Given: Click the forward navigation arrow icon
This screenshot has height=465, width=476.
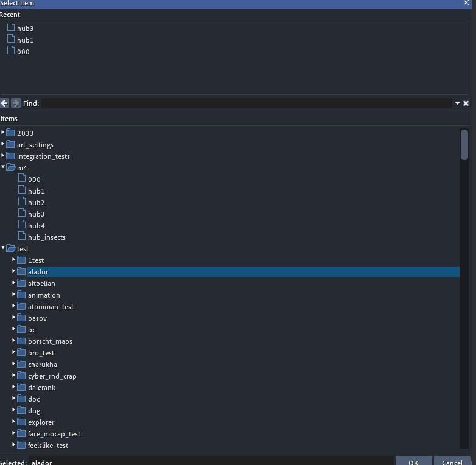Looking at the screenshot, I should tap(16, 103).
